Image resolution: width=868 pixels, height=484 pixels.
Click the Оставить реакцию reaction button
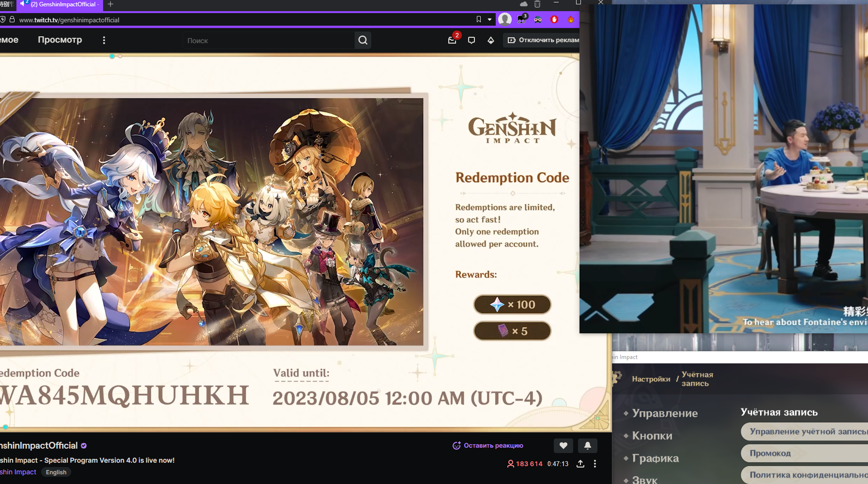[x=488, y=446]
